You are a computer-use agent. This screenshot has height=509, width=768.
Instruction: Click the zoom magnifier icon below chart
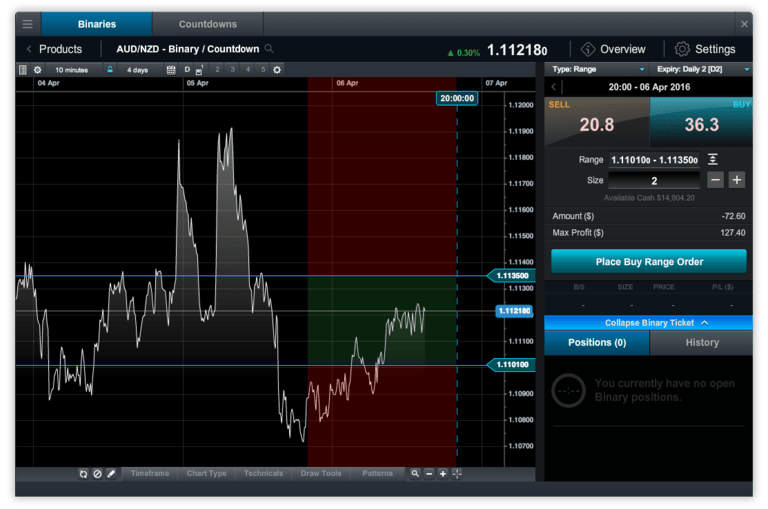tap(415, 473)
